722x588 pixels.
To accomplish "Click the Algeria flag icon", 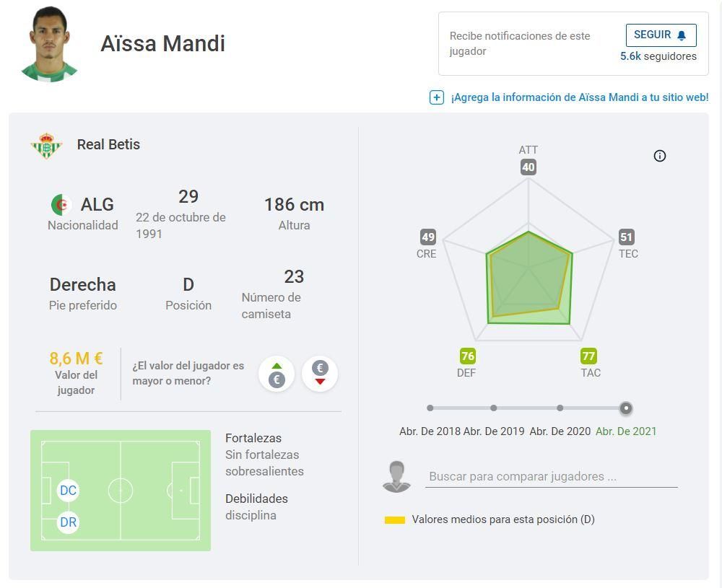I will (61, 205).
